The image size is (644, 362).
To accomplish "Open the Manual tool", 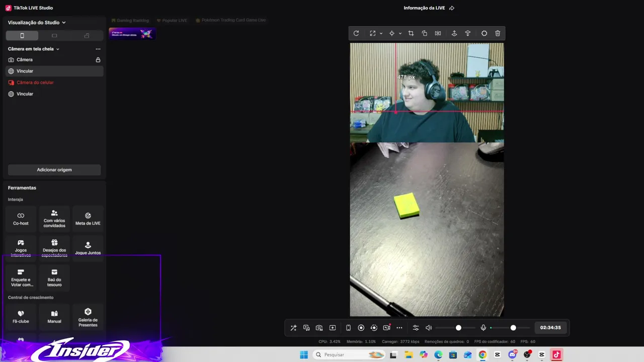I will coord(54,317).
